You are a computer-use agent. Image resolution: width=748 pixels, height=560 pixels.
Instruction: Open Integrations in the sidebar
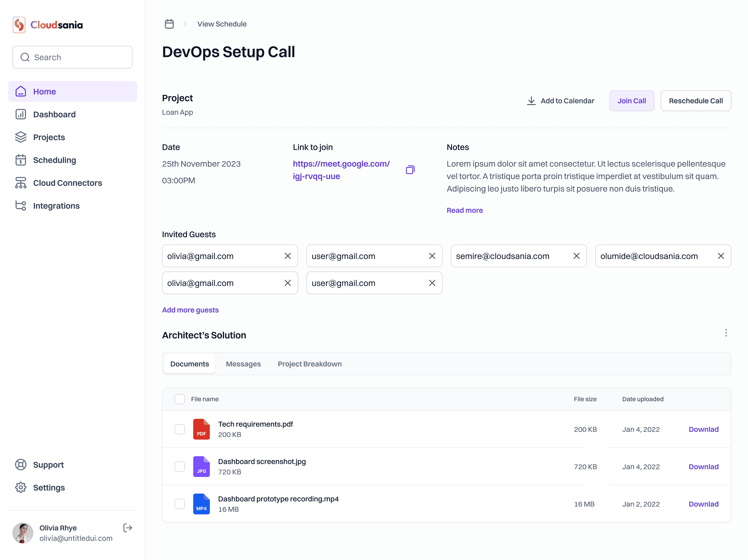(x=56, y=206)
